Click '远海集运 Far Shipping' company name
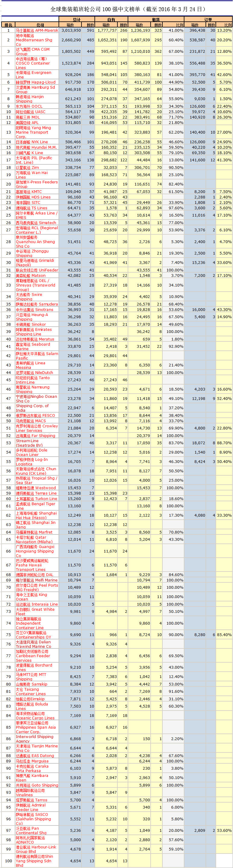This screenshot has height=868, width=233. [x=36, y=435]
